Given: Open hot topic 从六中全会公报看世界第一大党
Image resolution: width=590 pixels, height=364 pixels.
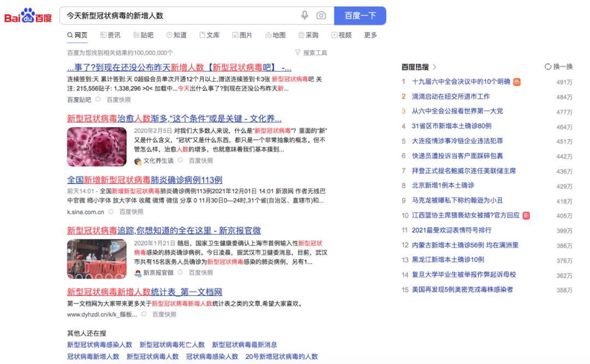Looking at the screenshot, I should 457,111.
